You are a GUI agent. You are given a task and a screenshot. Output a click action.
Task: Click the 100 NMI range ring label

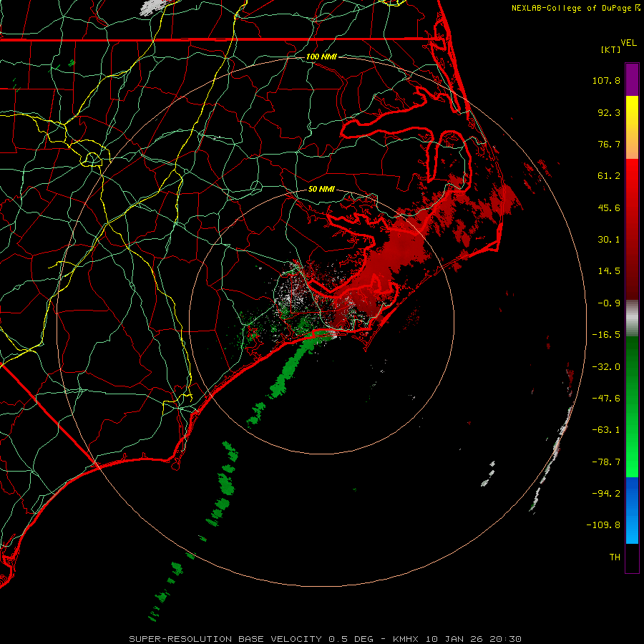[x=321, y=57]
